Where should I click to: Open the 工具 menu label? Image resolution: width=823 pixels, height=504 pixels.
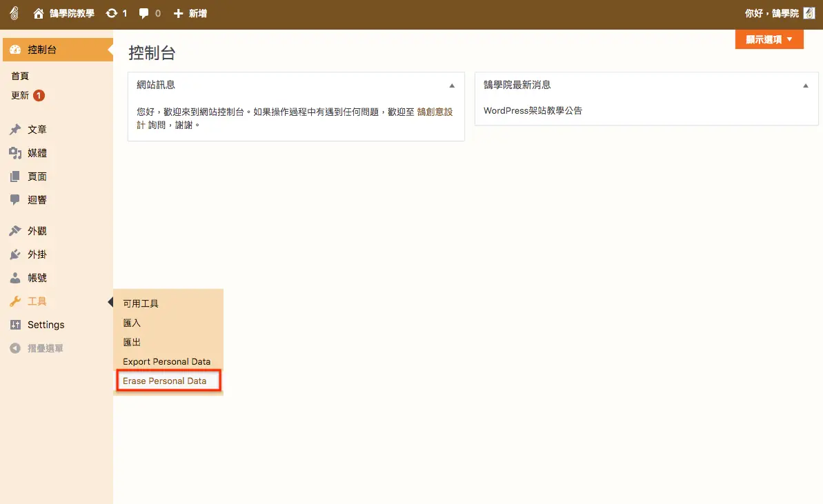tap(37, 301)
